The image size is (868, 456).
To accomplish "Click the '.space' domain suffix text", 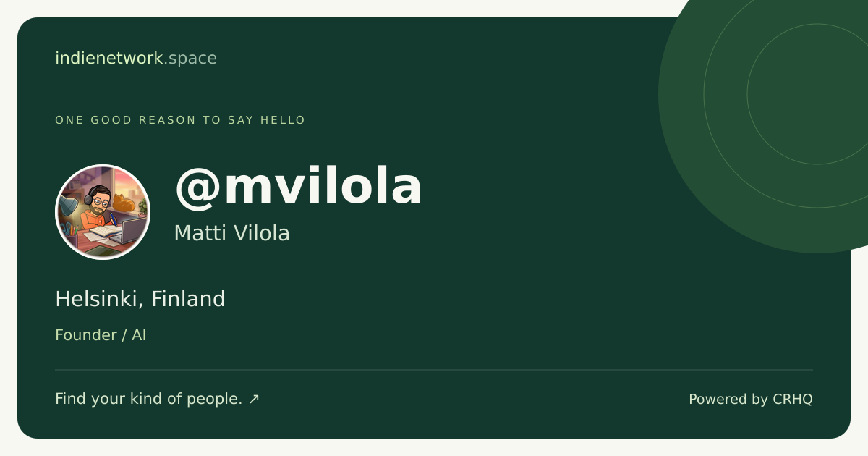I will (x=190, y=59).
